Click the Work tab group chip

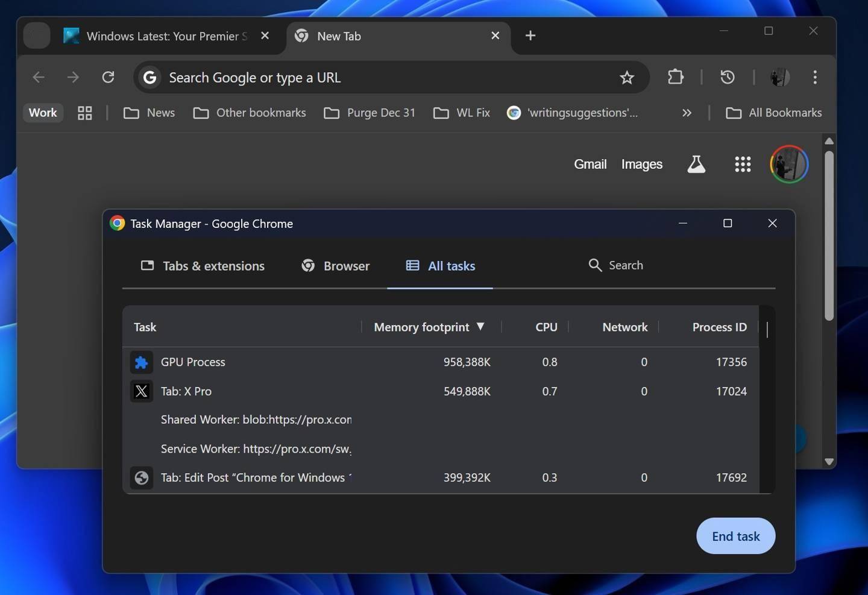(x=43, y=113)
